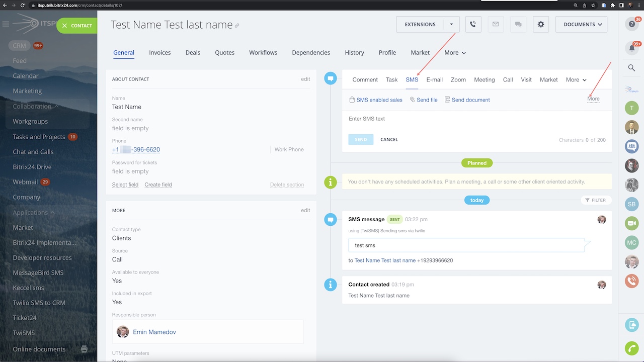Click the search magnifier icon

(632, 68)
